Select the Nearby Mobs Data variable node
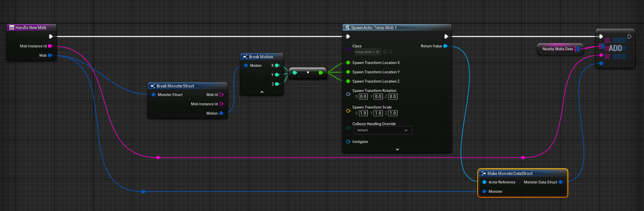644x211 pixels. coord(560,49)
